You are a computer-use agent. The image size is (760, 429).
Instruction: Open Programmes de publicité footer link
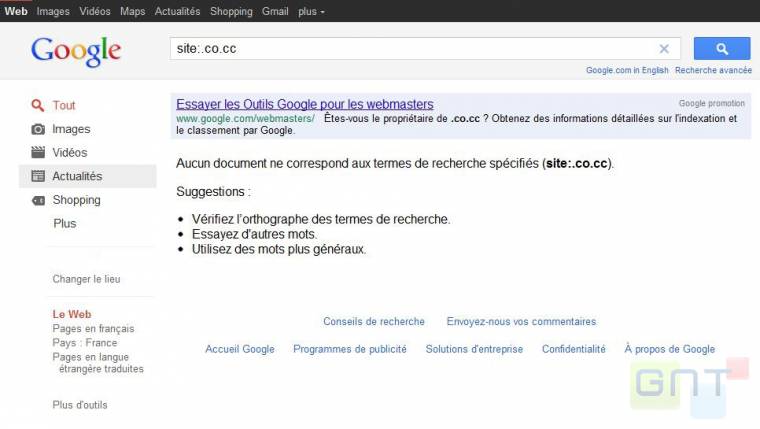tap(349, 349)
